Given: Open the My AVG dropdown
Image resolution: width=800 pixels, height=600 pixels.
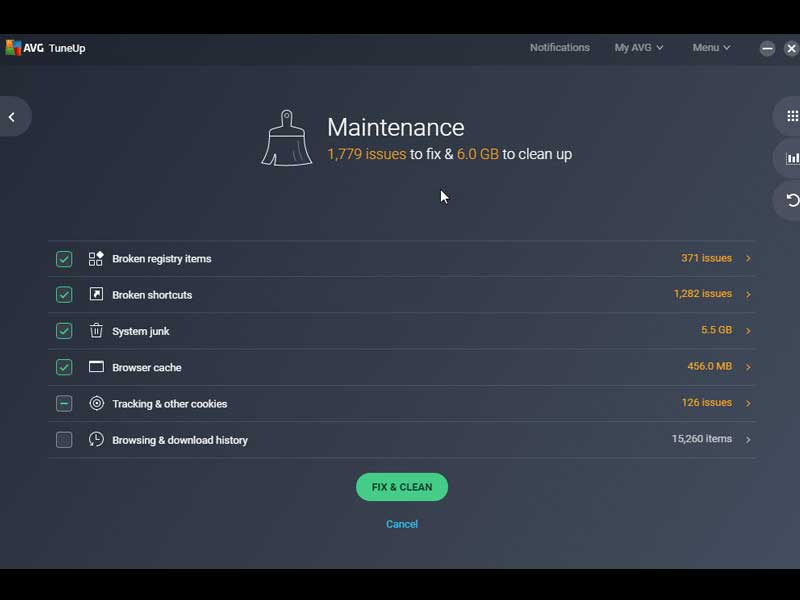Looking at the screenshot, I should [638, 48].
